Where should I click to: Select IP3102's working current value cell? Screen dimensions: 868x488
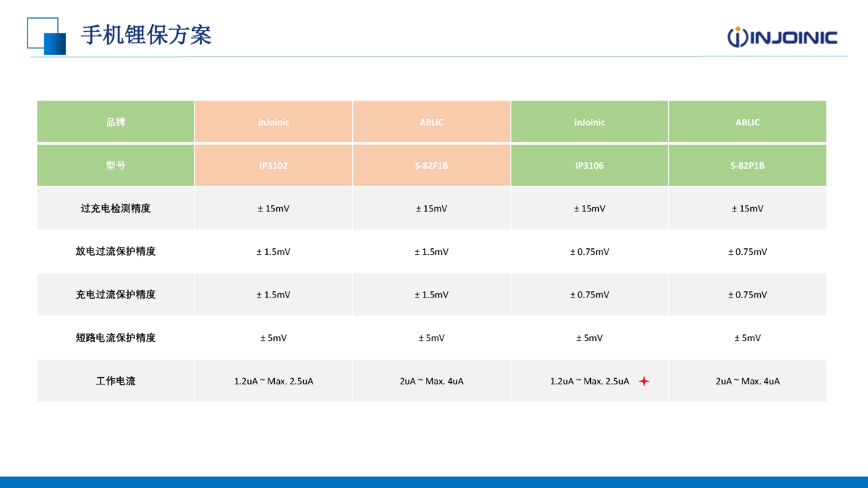point(273,381)
